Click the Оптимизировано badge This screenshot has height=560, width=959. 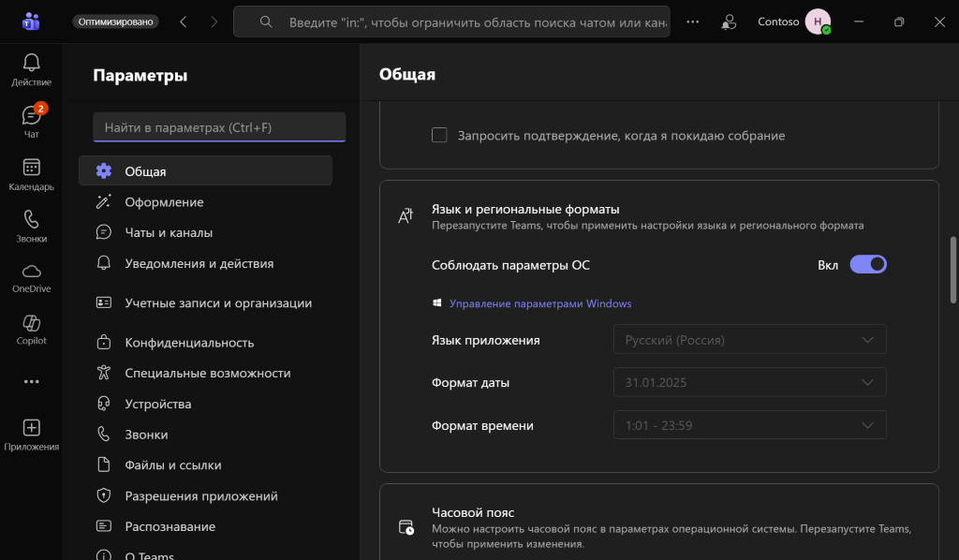115,22
